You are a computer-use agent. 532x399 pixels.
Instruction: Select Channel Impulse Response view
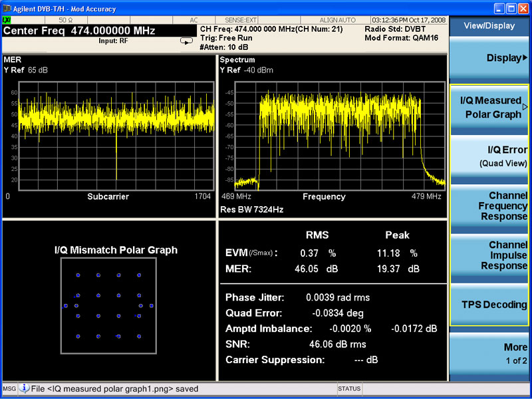489,255
